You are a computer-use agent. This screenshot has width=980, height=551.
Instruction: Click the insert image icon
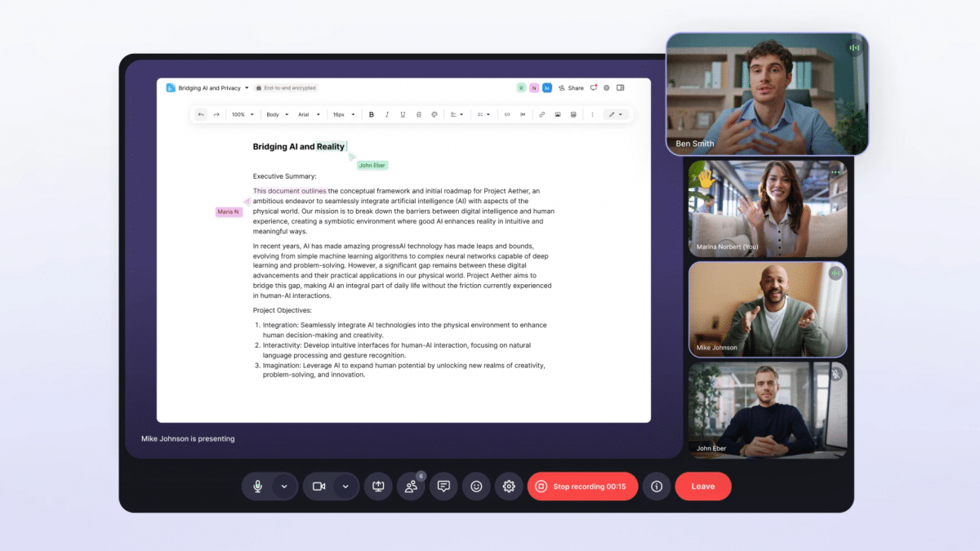(558, 114)
